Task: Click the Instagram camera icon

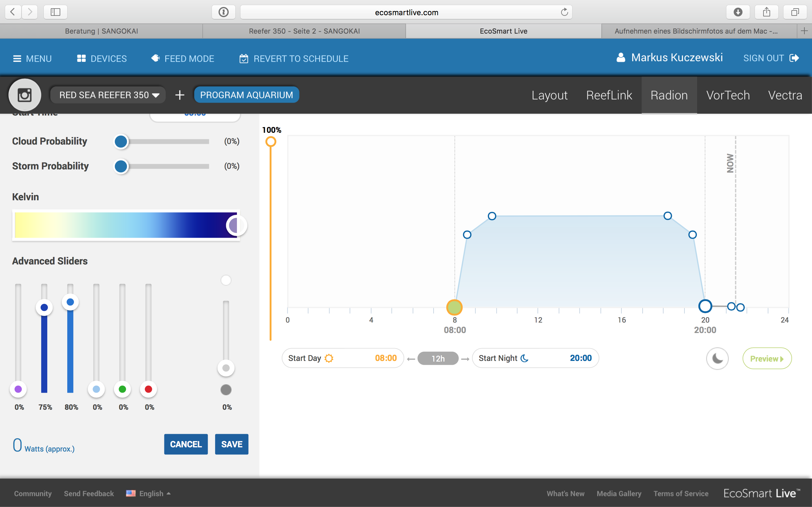Action: pyautogui.click(x=24, y=95)
